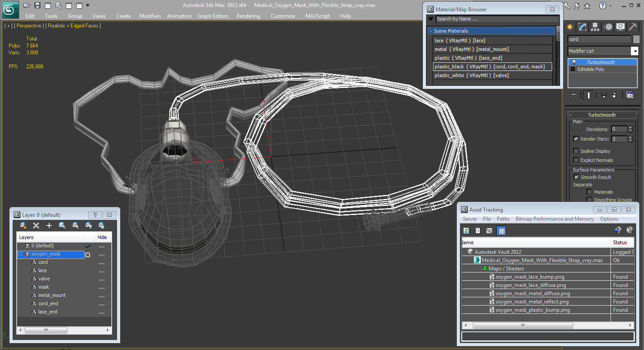The width and height of the screenshot is (644, 350).
Task: Enable Isoline Display checkbox
Action: pyautogui.click(x=576, y=151)
